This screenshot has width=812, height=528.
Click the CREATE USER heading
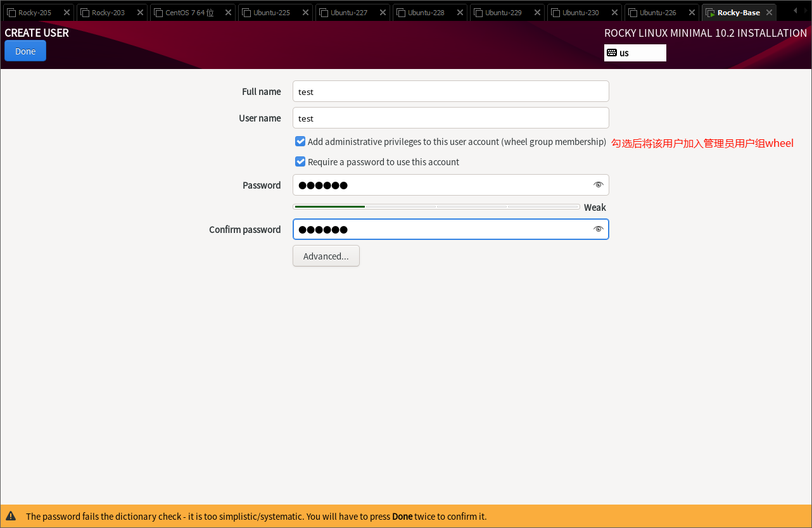coord(37,33)
